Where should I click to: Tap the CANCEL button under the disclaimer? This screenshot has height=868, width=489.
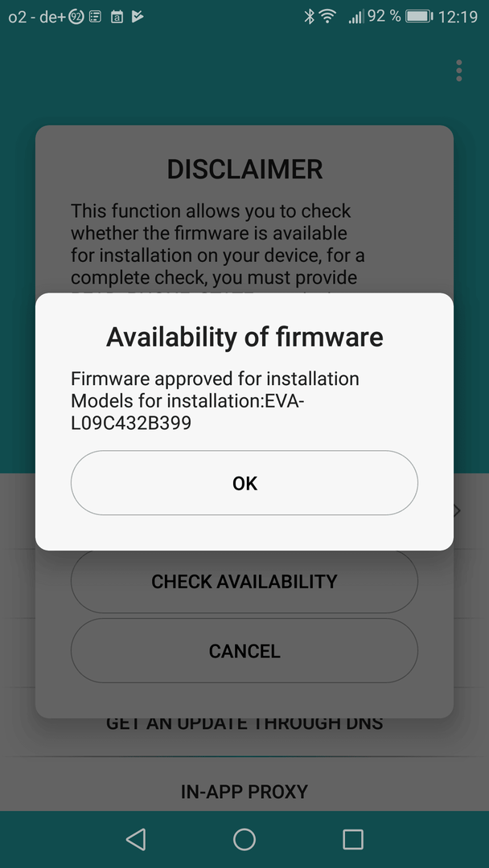(244, 650)
